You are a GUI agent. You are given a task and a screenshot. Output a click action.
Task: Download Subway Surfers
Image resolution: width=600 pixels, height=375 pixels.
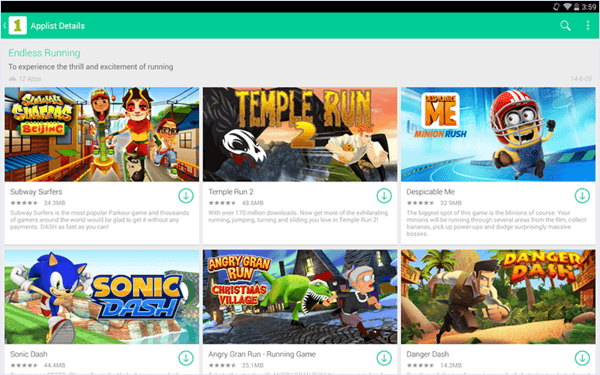pyautogui.click(x=186, y=196)
